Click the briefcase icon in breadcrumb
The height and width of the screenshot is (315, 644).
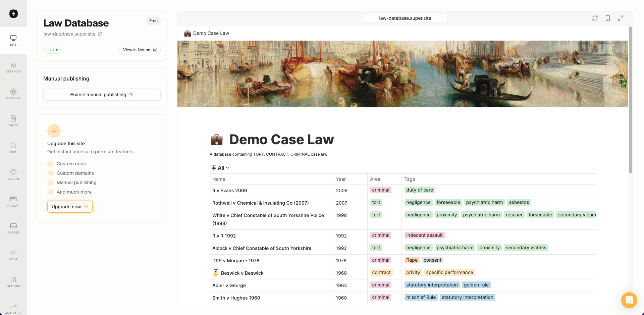(187, 33)
